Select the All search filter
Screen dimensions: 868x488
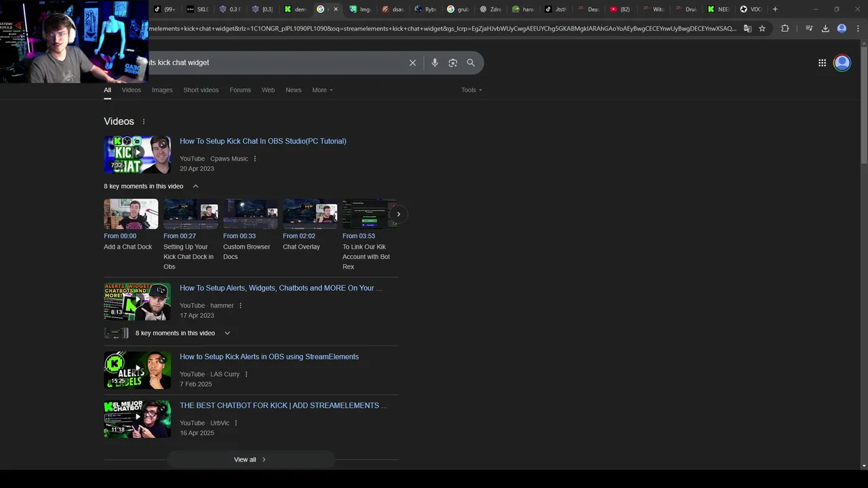[x=107, y=90]
